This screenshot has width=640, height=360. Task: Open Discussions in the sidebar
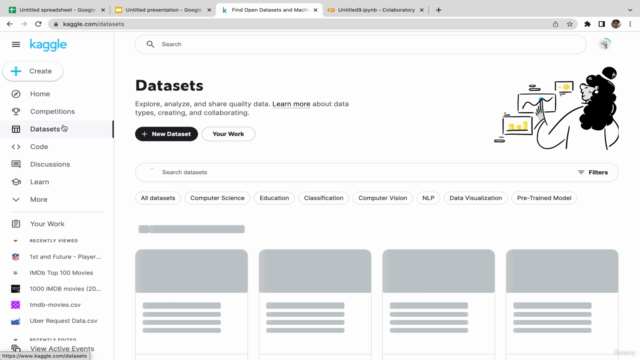tap(50, 164)
